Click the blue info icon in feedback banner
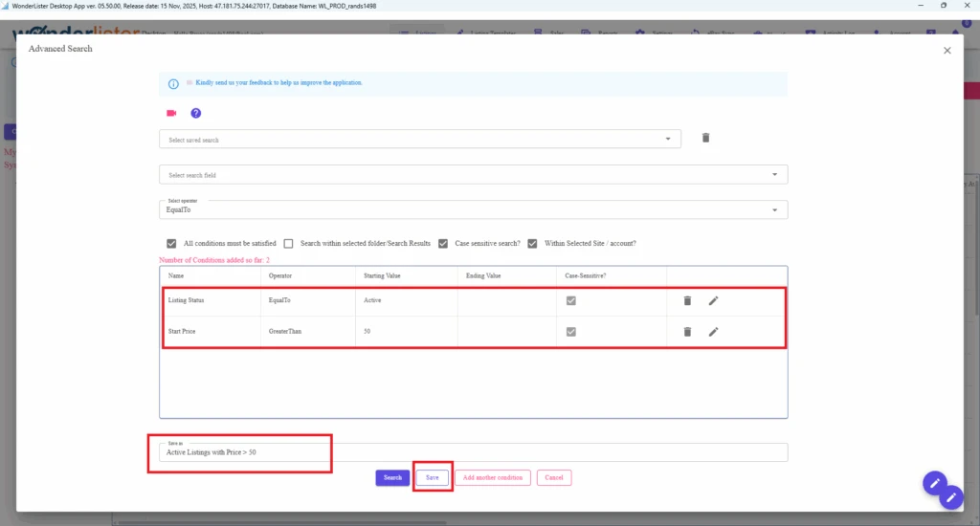This screenshot has width=980, height=526. 173,83
